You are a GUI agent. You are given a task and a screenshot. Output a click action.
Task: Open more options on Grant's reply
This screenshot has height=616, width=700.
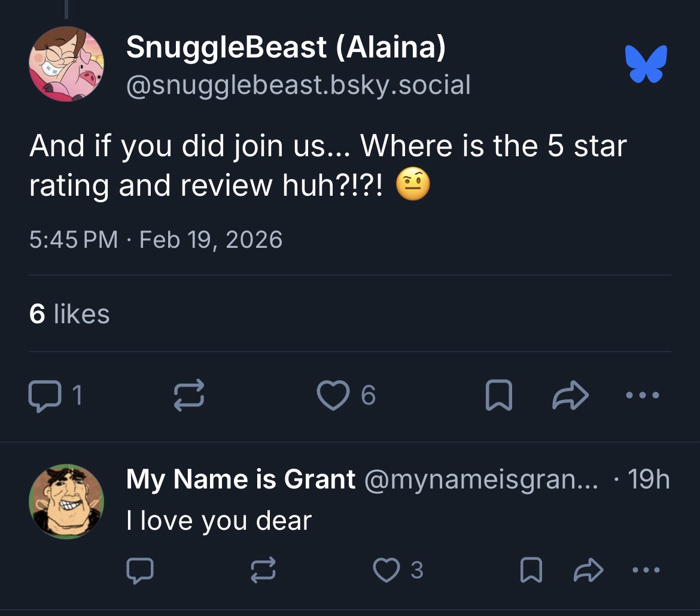pyautogui.click(x=646, y=570)
